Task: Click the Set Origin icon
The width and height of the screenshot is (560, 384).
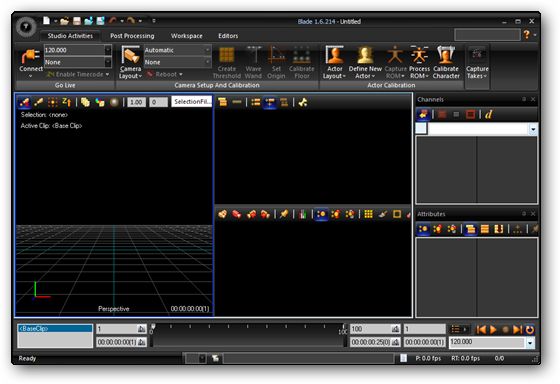Action: tap(276, 55)
